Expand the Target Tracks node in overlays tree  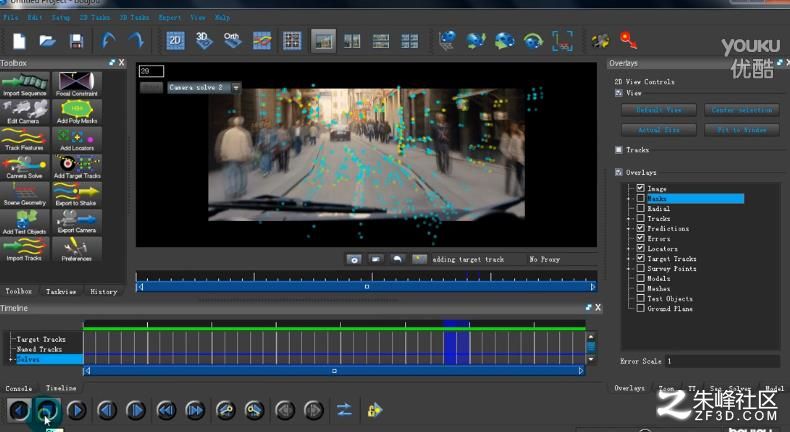(628, 259)
